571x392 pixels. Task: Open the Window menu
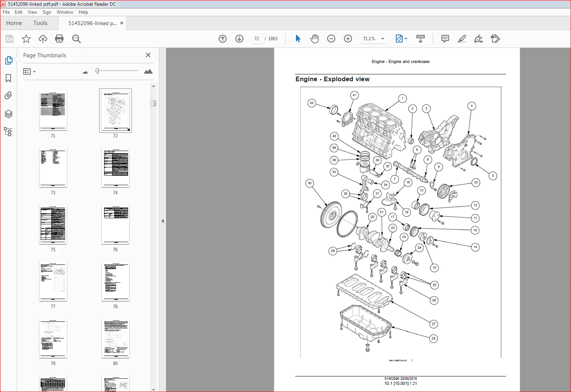click(x=65, y=12)
